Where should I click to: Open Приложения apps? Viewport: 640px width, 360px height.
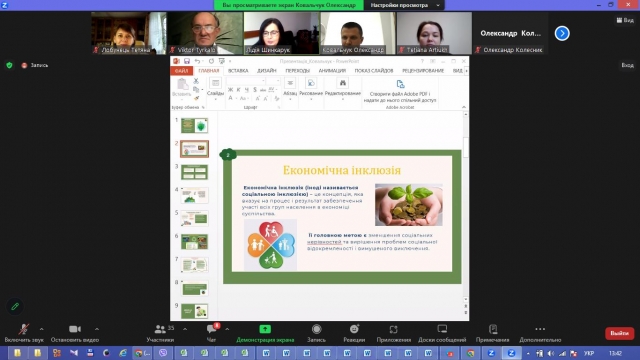coord(393,333)
